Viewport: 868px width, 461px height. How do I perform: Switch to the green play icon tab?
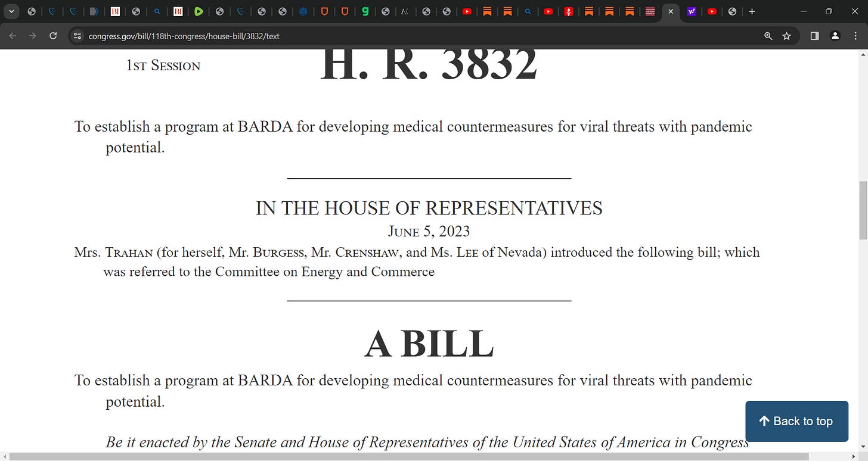(199, 11)
